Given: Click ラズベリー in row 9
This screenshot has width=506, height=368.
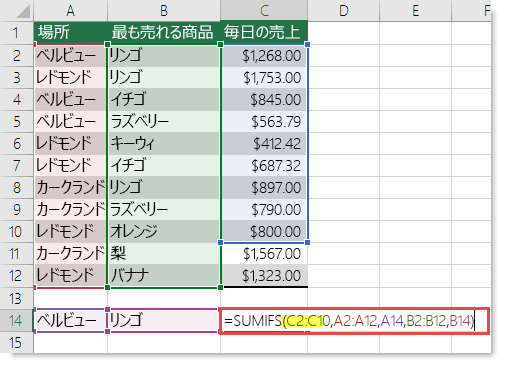Looking at the screenshot, I should click(x=164, y=209).
